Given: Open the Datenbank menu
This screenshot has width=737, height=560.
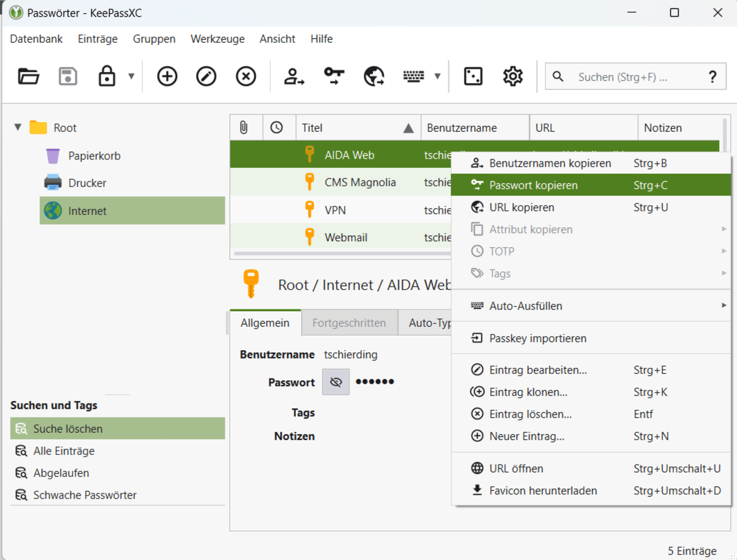Looking at the screenshot, I should tap(36, 39).
